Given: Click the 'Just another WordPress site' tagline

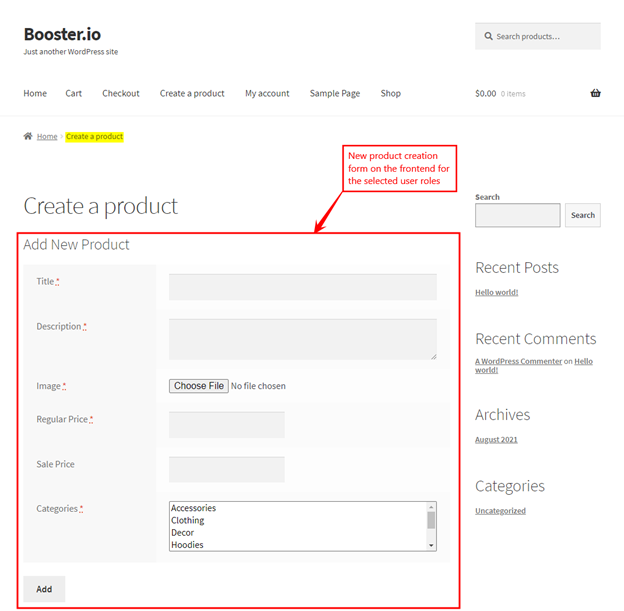Looking at the screenshot, I should (71, 52).
